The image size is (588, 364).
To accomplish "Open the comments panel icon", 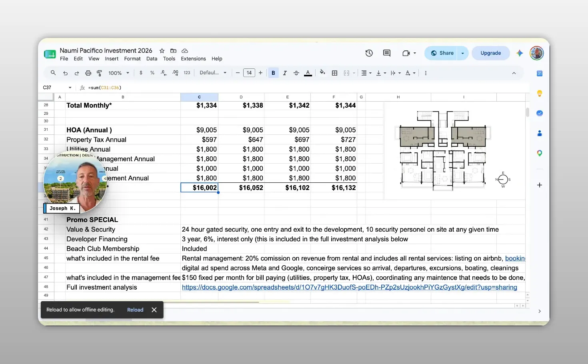I will [x=386, y=53].
